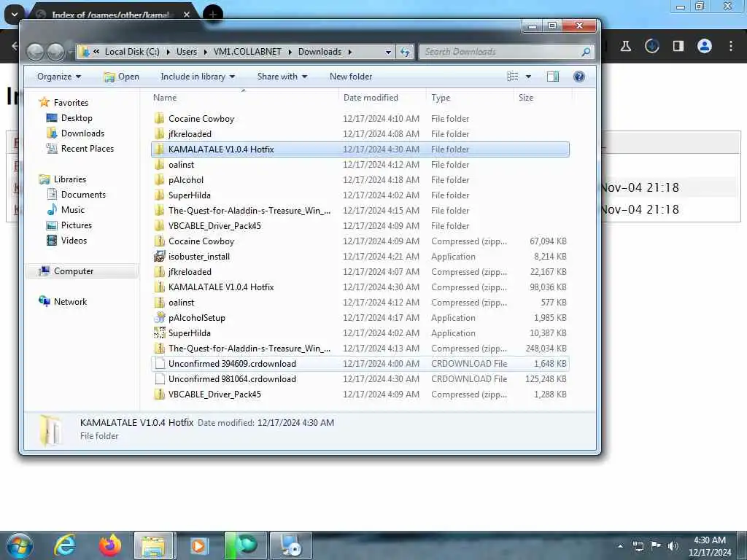The width and height of the screenshot is (747, 560).
Task: Open Windows Media Player from taskbar
Action: pyautogui.click(x=198, y=545)
